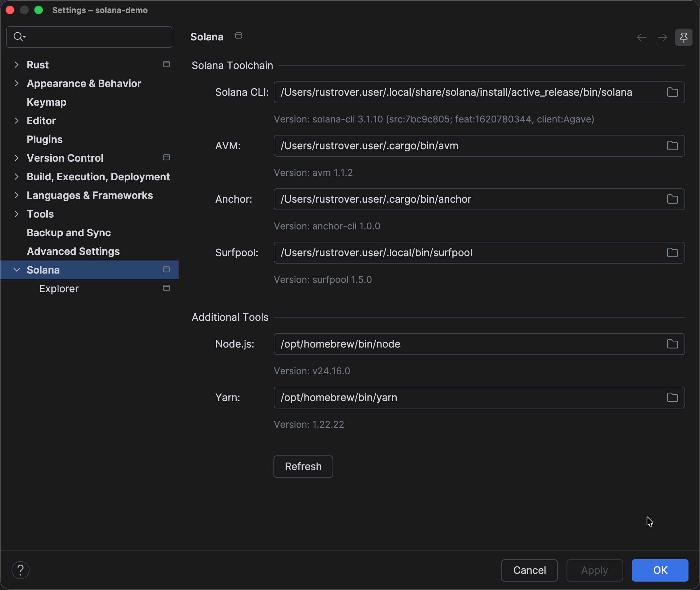Click 'Version: 1.22.22' text
The image size is (700, 590).
(x=309, y=425)
